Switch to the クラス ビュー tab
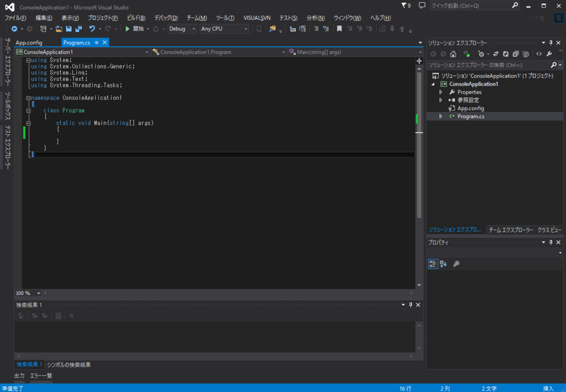The image size is (566, 392). (549, 230)
